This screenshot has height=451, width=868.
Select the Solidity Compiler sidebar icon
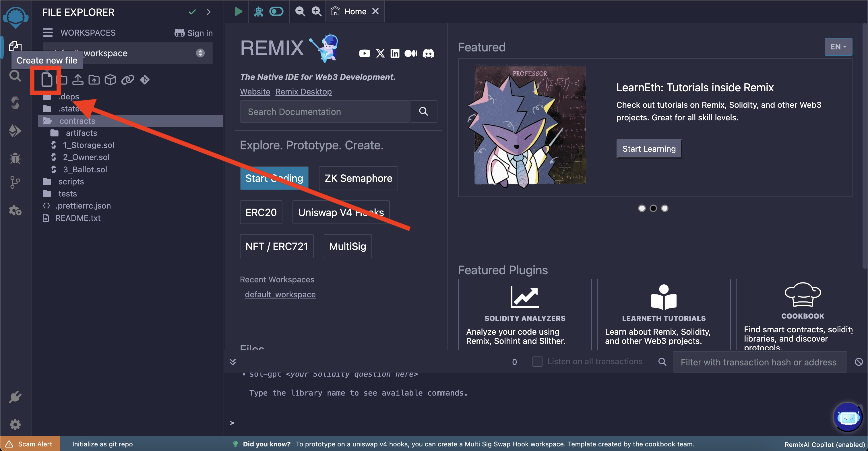[x=15, y=103]
